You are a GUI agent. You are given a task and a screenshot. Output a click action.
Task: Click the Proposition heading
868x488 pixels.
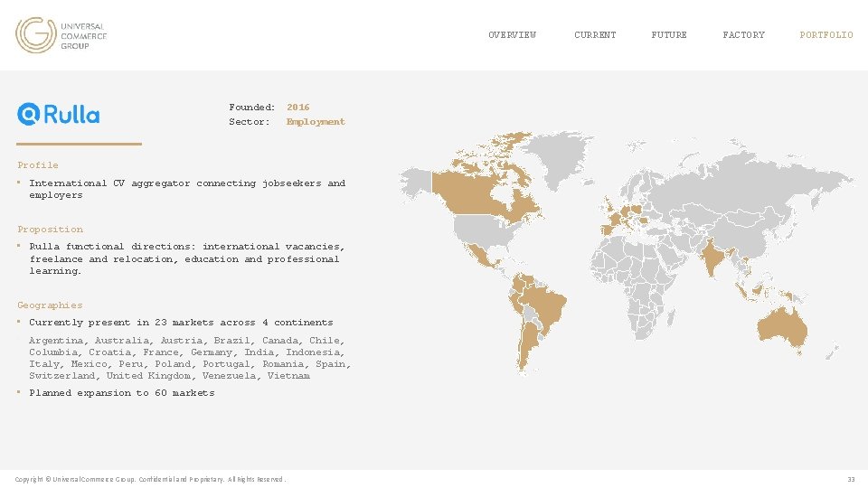point(51,229)
